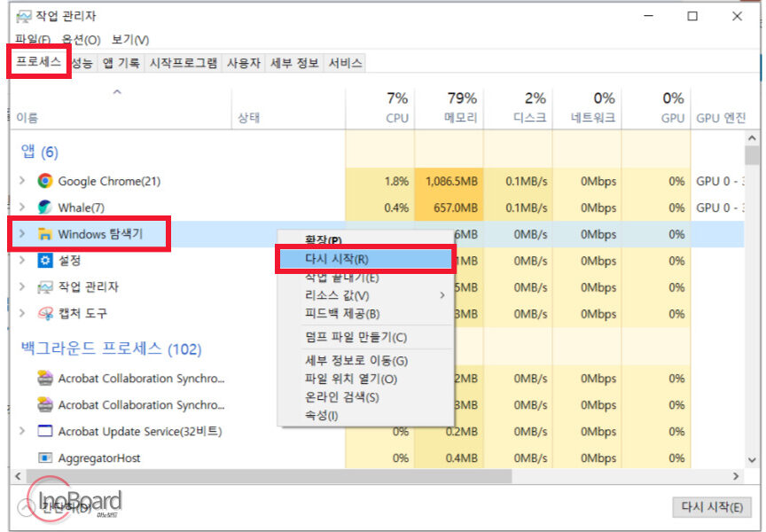
Task: Select the 1,086.5MB memory cell for Chrome
Action: pos(449,181)
